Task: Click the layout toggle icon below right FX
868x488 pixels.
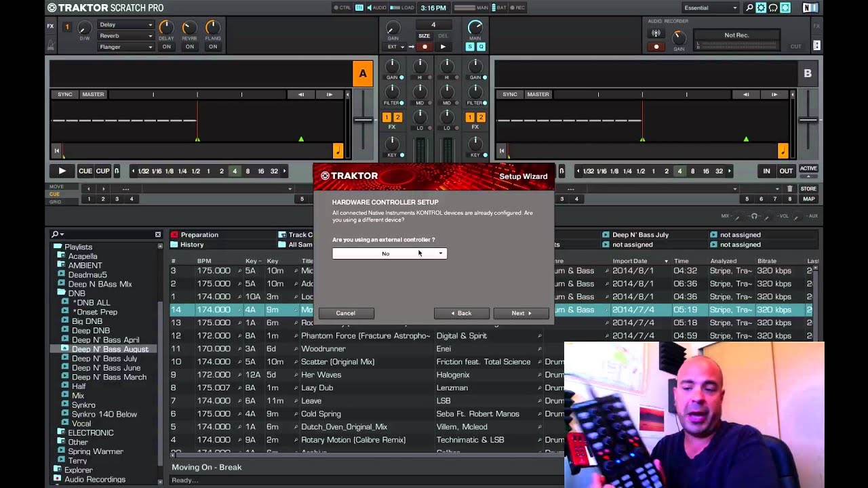Action: click(x=816, y=45)
